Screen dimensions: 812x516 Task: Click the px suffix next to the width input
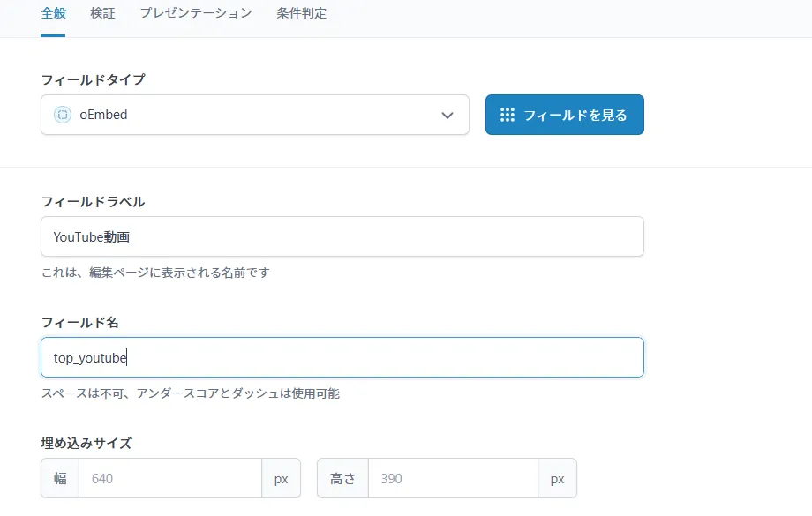[281, 479]
